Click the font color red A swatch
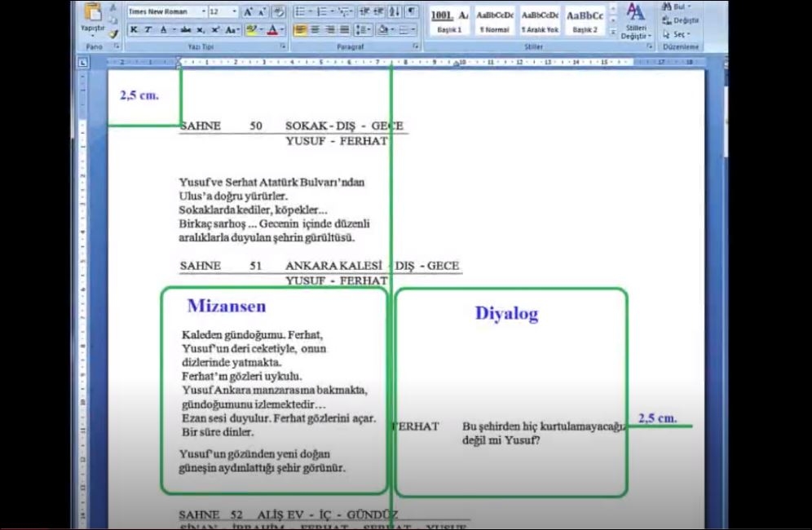Screen dimensions: 812x530 [x=273, y=30]
